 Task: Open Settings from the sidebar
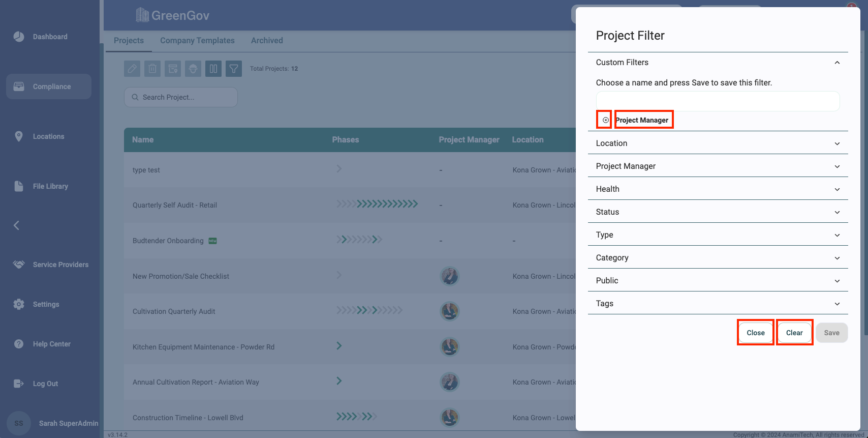coord(37,304)
